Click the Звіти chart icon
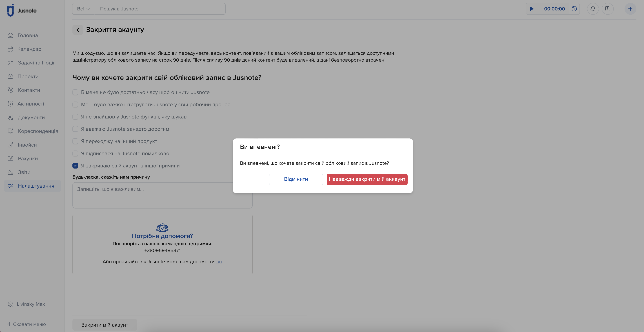 10,172
